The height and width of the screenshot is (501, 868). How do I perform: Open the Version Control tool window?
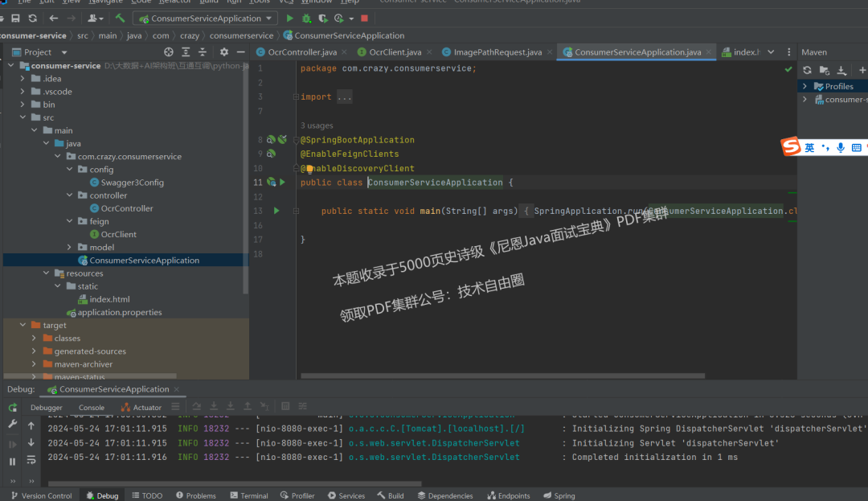pyautogui.click(x=42, y=495)
